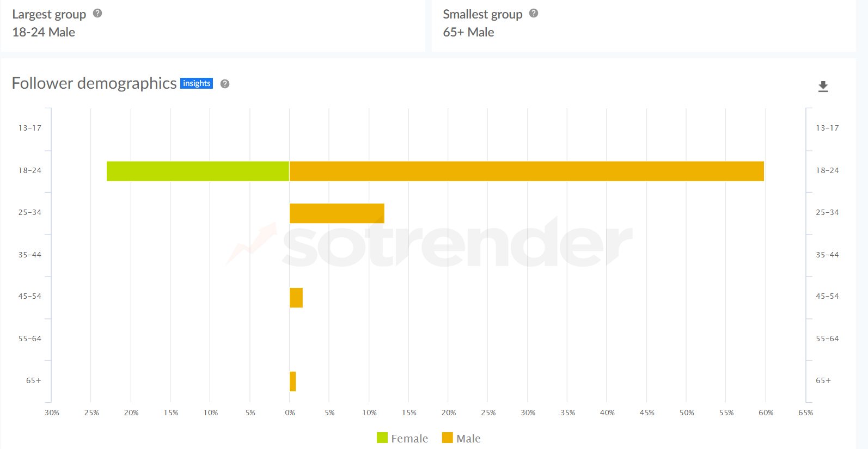
Task: Click the Largest group label
Action: 49,14
